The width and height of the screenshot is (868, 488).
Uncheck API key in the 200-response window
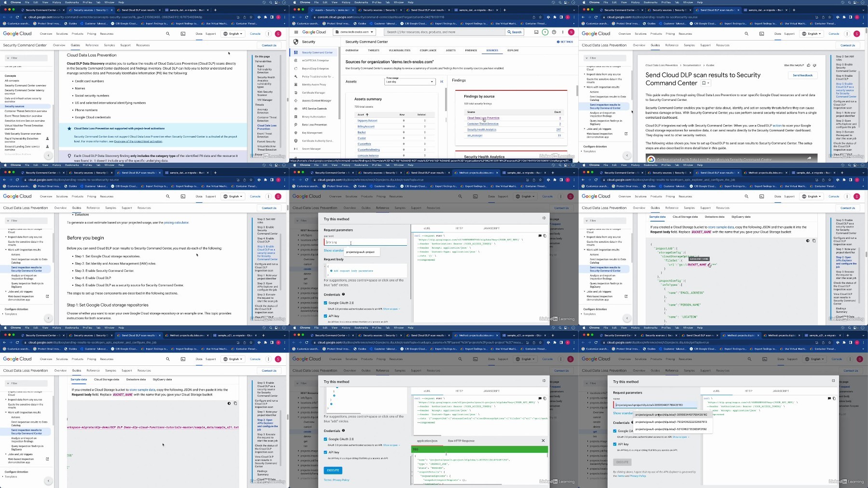[x=325, y=452]
